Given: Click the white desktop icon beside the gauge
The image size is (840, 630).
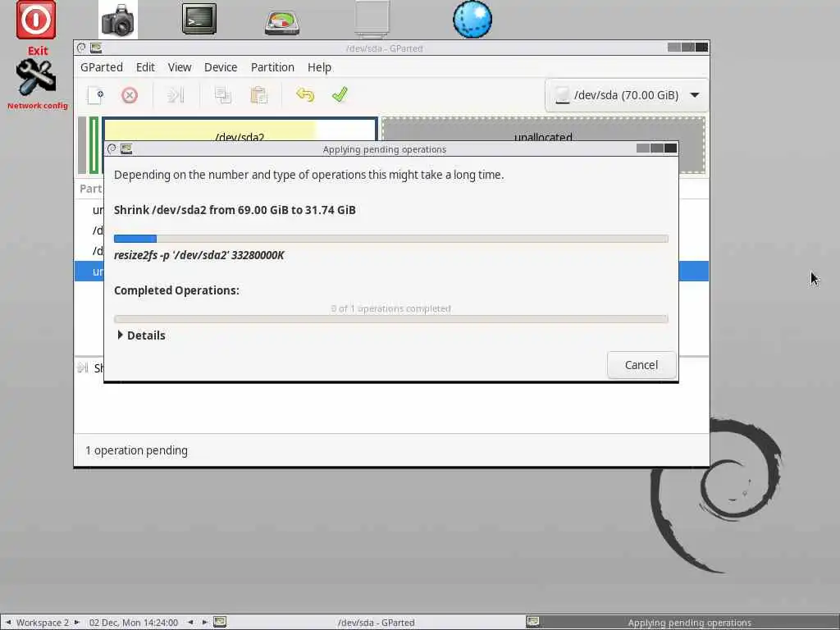Looking at the screenshot, I should 372,20.
